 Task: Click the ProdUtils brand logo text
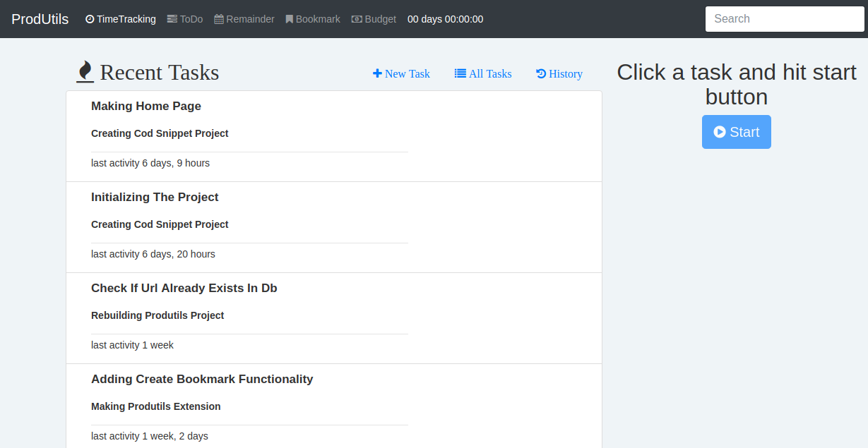point(40,19)
